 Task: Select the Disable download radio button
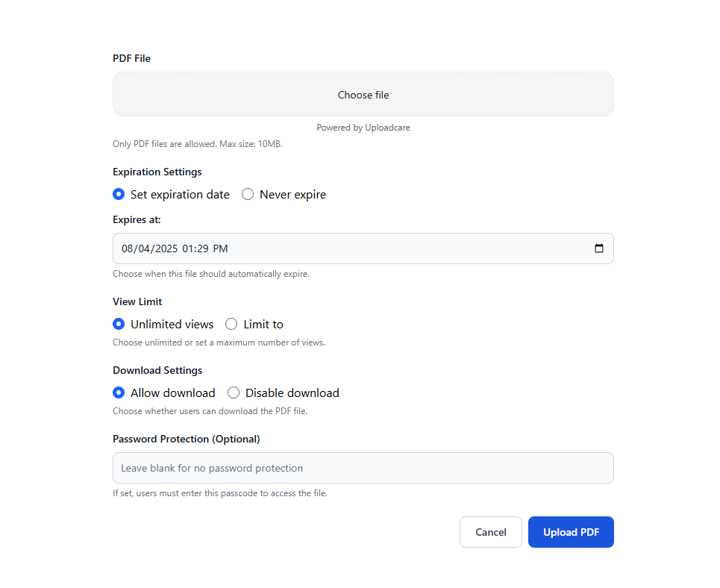[234, 392]
